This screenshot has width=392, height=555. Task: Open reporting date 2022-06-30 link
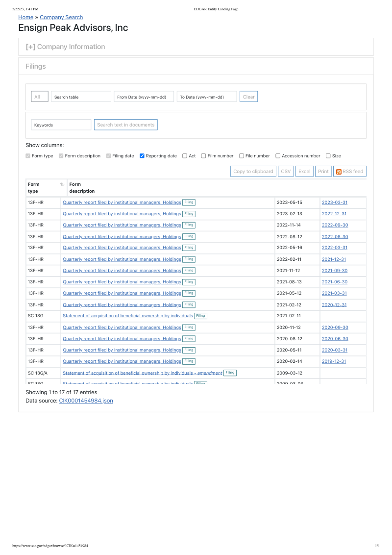[335, 236]
